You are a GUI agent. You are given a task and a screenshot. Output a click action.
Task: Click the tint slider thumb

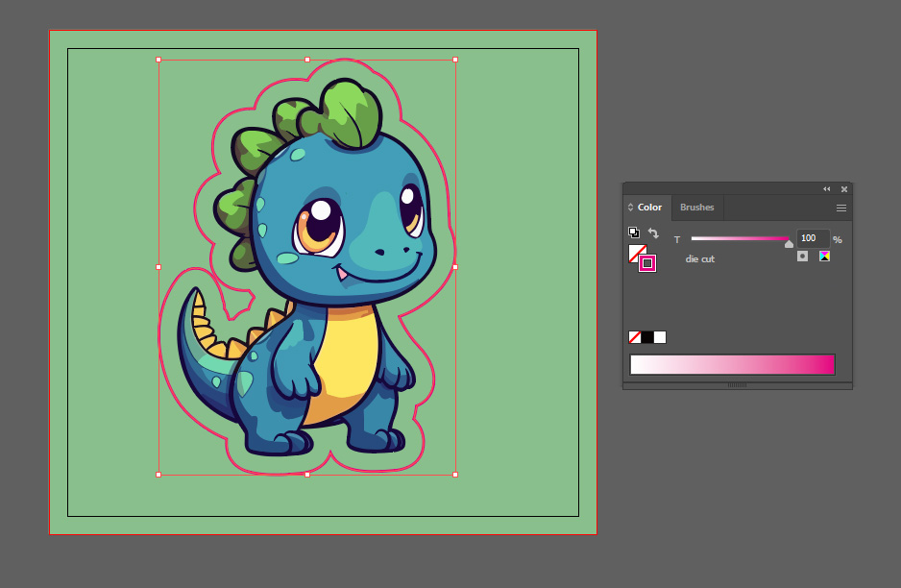coord(789,244)
